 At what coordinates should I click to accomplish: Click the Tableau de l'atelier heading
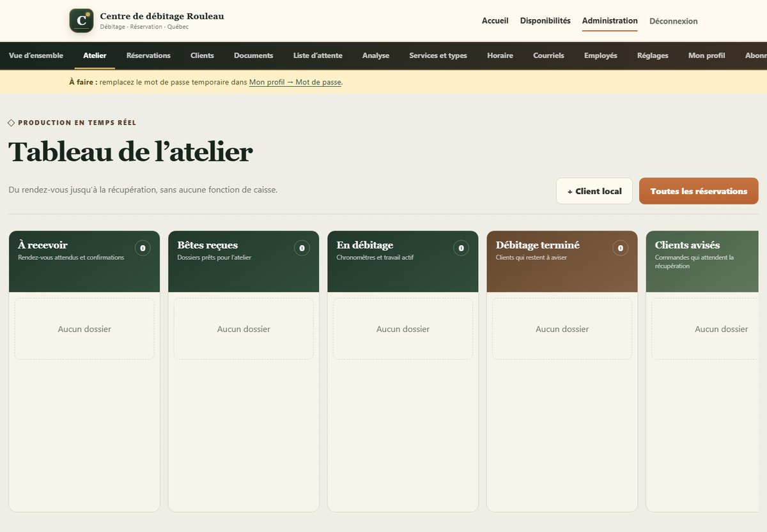(x=130, y=152)
